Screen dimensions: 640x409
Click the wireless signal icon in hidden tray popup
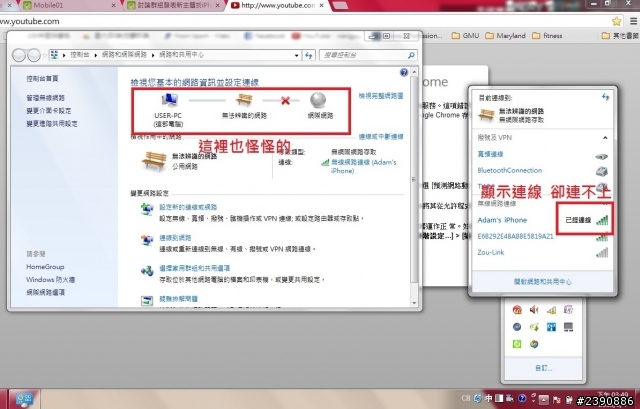point(551,310)
